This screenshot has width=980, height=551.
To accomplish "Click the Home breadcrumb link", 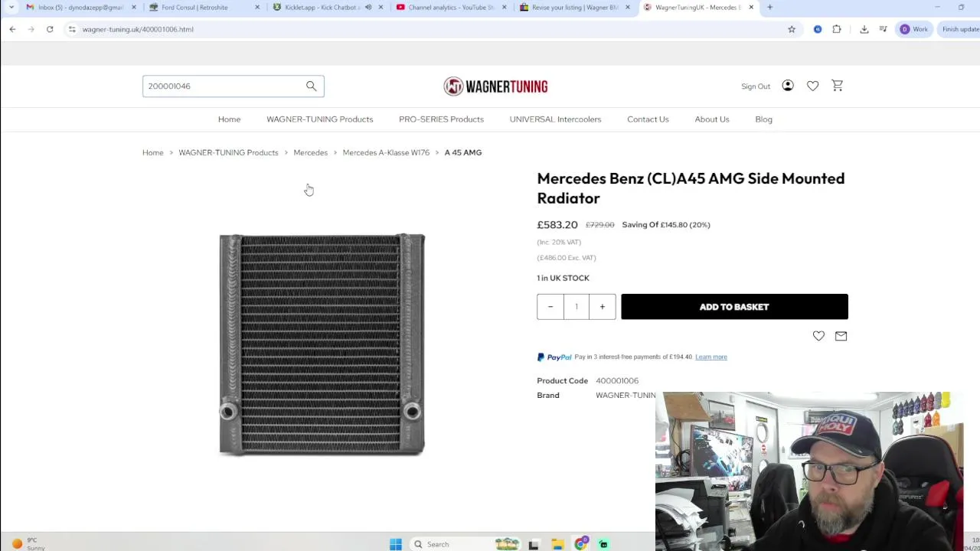I will (x=152, y=152).
